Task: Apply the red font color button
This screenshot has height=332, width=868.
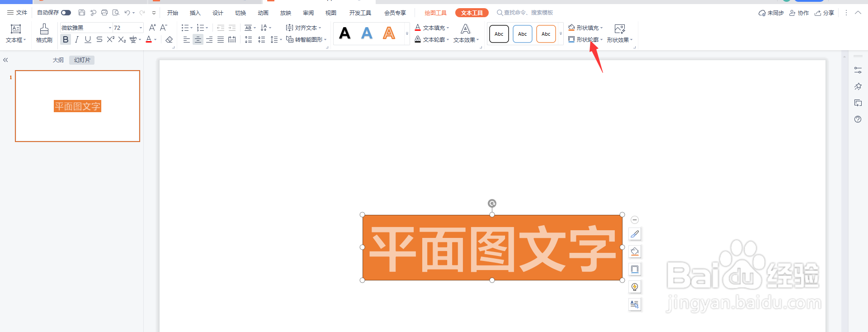Action: point(149,40)
